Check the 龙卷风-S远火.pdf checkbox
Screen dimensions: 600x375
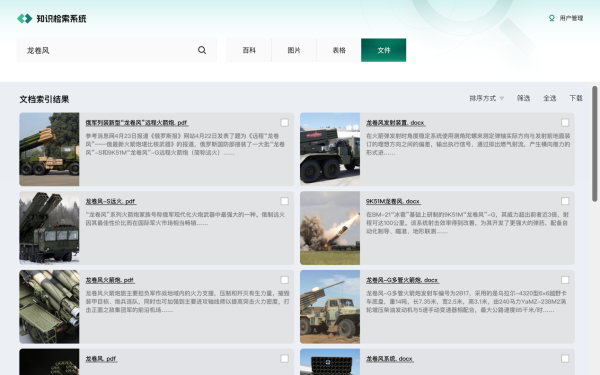tap(284, 201)
